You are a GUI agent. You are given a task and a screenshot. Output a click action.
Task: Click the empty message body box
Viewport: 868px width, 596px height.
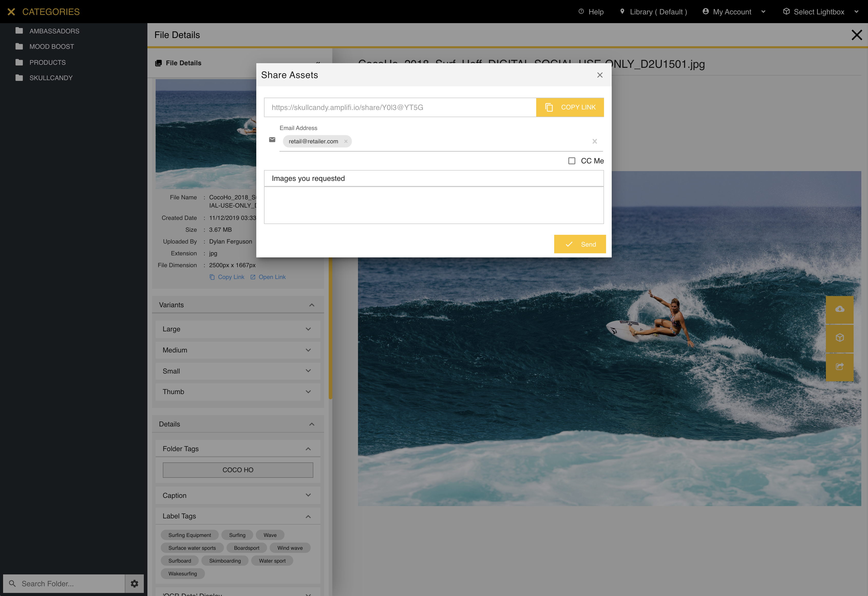tap(434, 206)
